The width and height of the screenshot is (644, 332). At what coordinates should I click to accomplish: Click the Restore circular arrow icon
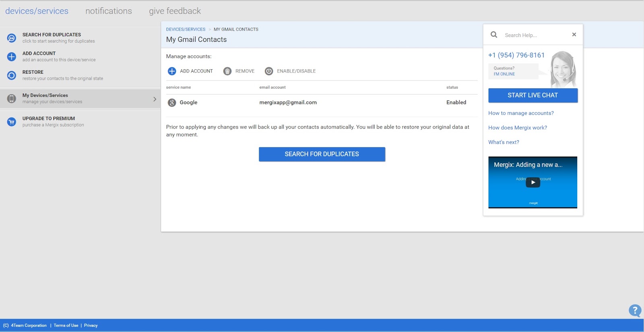[12, 75]
